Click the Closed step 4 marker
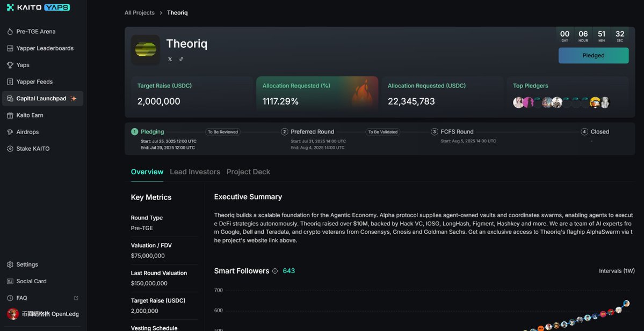This screenshot has width=644, height=331. 584,131
